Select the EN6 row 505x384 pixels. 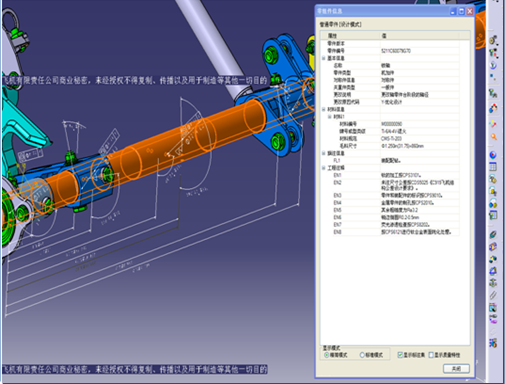point(390,217)
